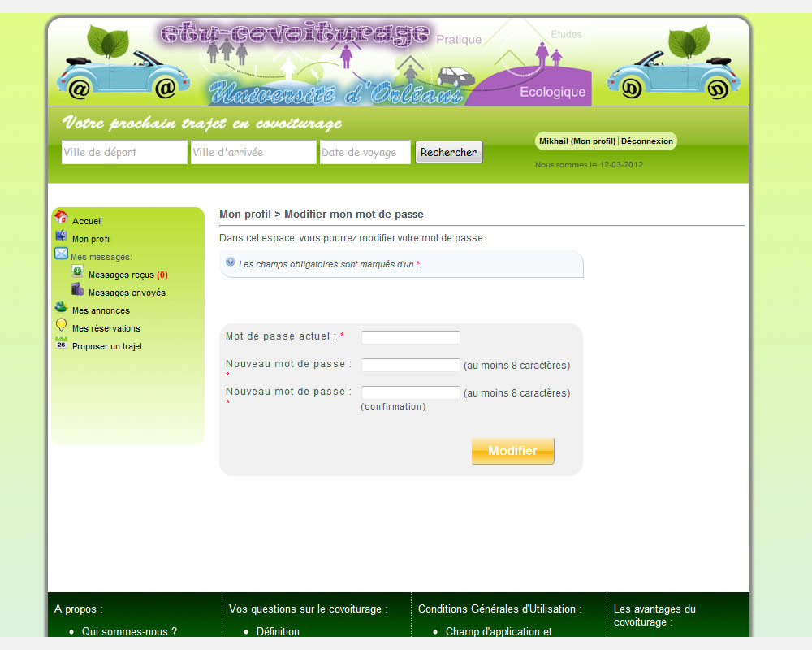
Task: Click Les avantages du covoiturage heading
Action: (654, 615)
